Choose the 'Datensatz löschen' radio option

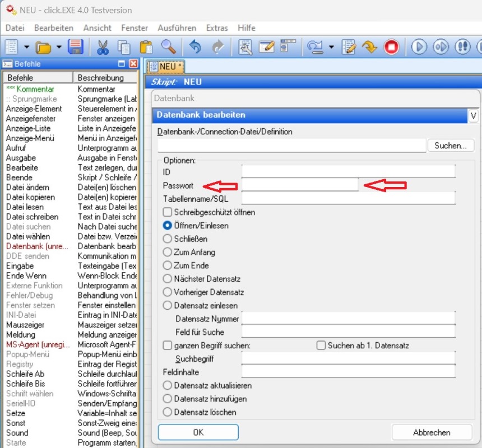click(168, 412)
